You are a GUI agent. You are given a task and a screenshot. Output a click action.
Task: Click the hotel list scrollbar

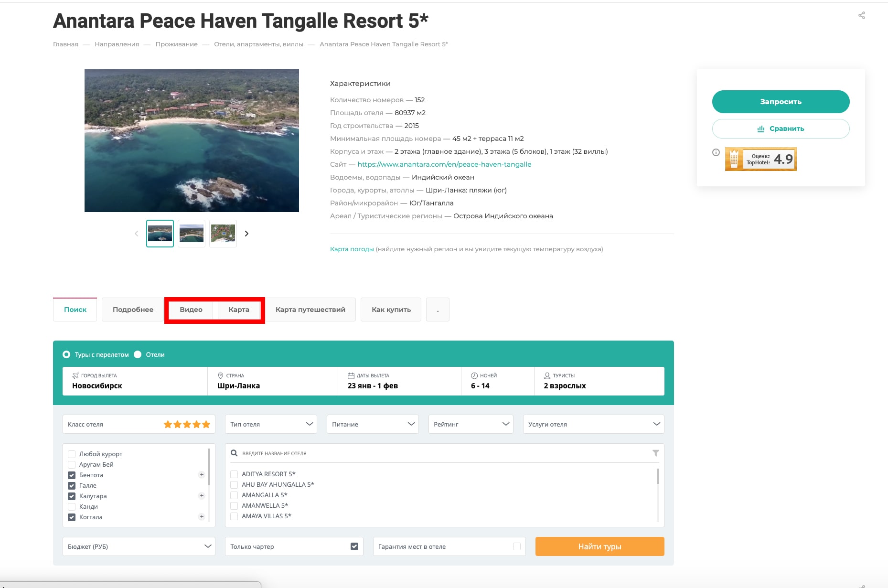[658, 476]
